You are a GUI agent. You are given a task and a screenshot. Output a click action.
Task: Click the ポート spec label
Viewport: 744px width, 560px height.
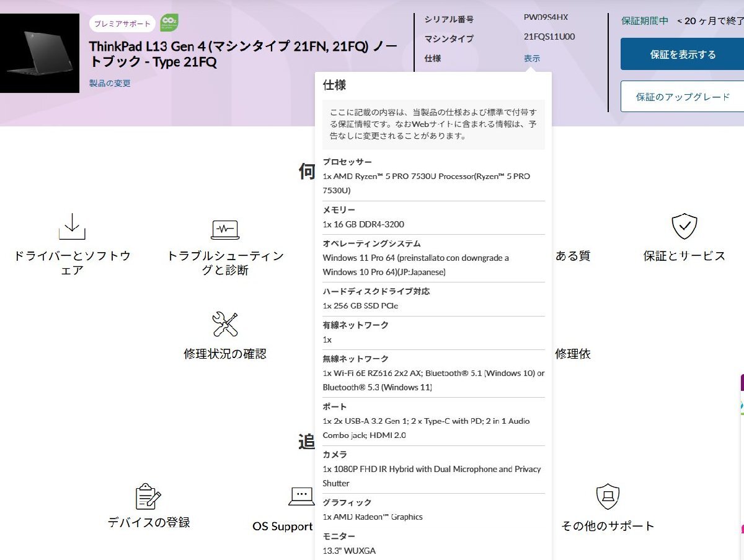coord(335,406)
